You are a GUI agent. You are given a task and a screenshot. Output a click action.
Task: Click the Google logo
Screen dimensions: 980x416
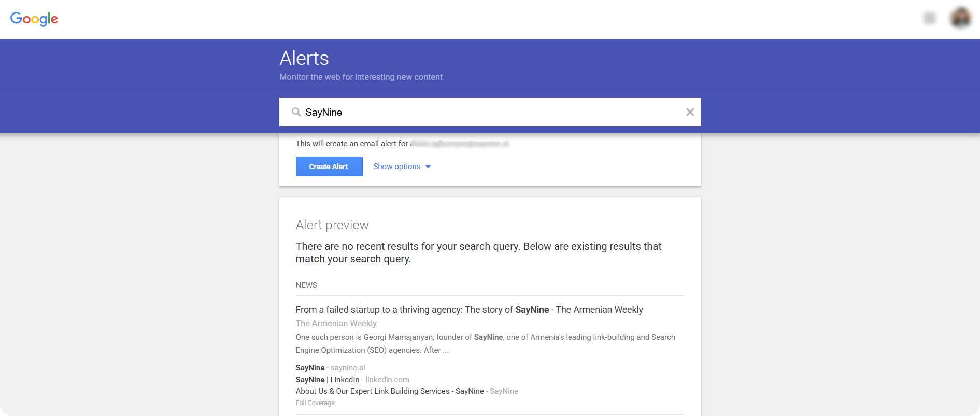[34, 19]
